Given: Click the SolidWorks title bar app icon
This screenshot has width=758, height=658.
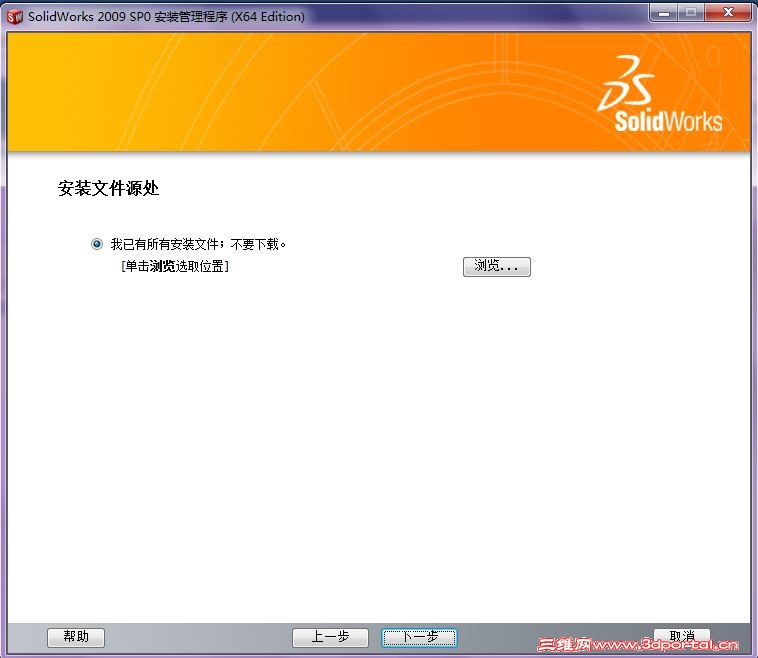Looking at the screenshot, I should tap(15, 16).
